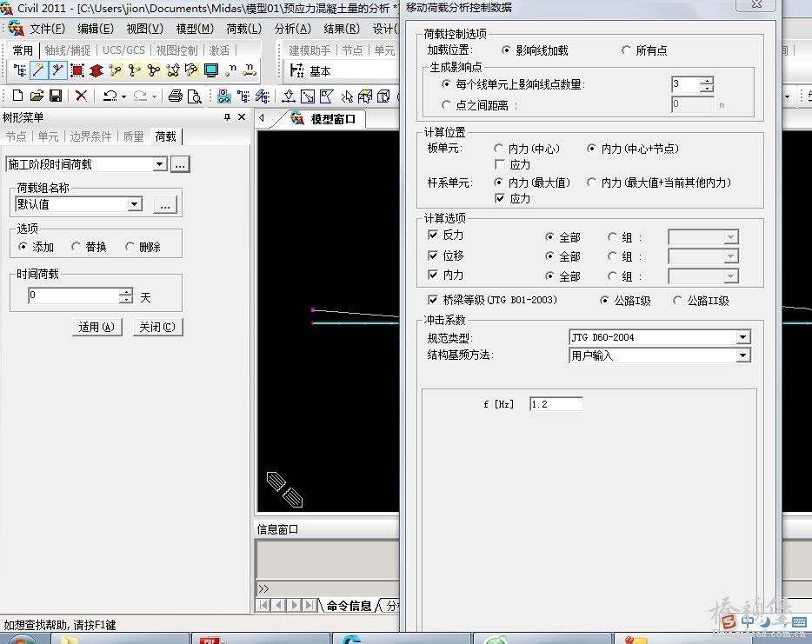Open group dropdown in 内力 row
The image size is (812, 644).
click(730, 276)
